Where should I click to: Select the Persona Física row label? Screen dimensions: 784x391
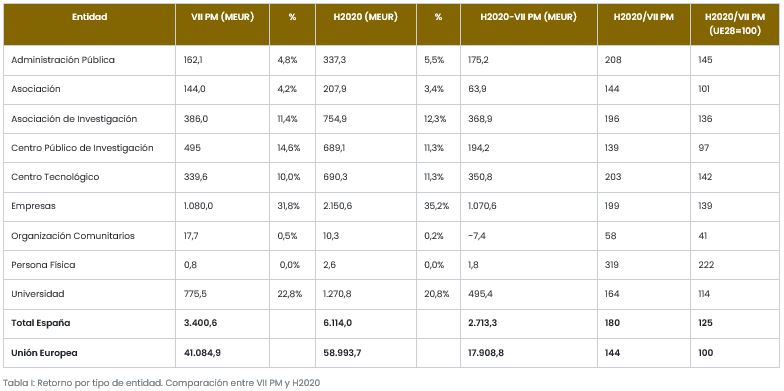tap(43, 265)
